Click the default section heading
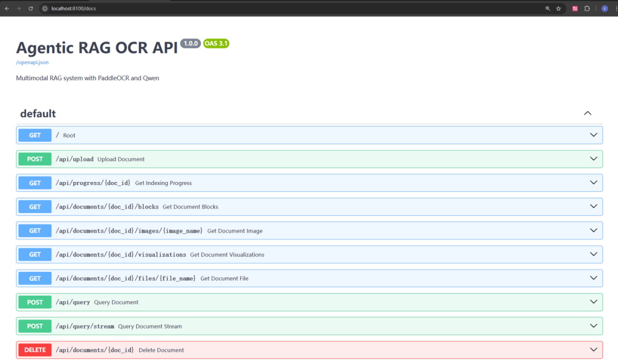Screen dimensions: 618x364 [38, 113]
